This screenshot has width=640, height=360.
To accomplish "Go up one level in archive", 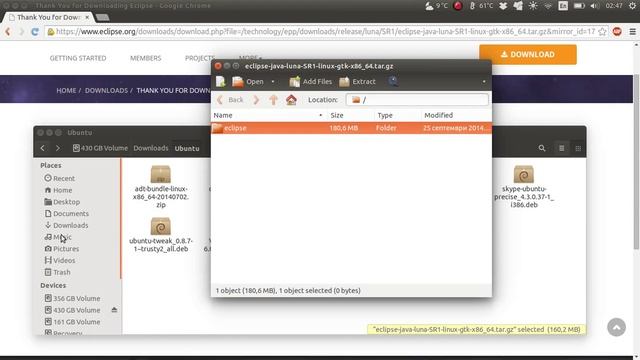I will tap(273, 100).
